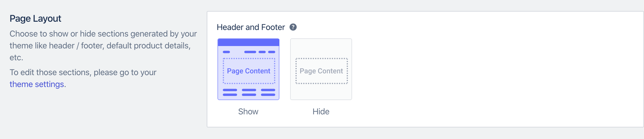Screen dimensions: 644x139
Task: Click the blue header bar in the Show preview
Action: (x=248, y=42)
